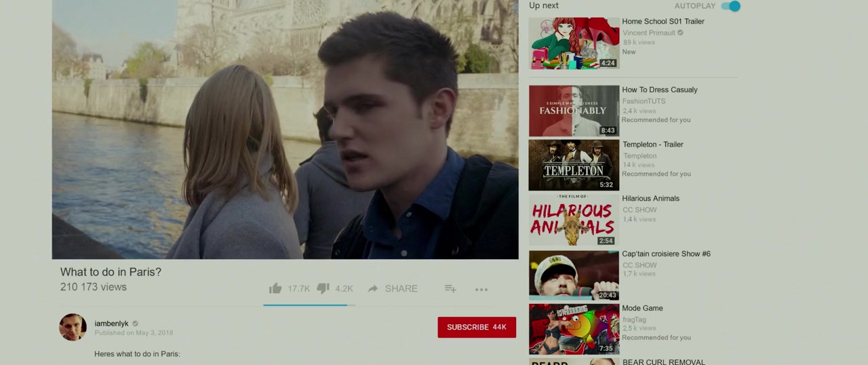This screenshot has width=868, height=365.
Task: Click the share arrow icon
Action: tap(372, 288)
